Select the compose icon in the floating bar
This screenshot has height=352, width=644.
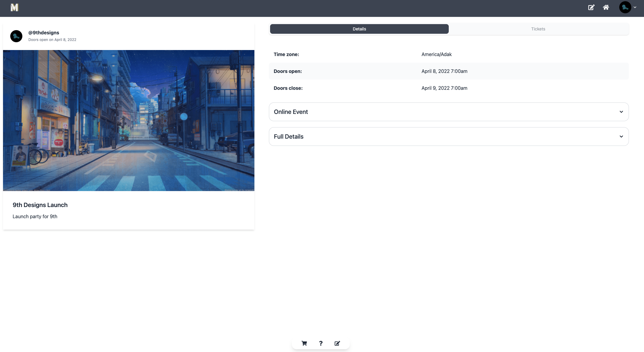coord(337,343)
